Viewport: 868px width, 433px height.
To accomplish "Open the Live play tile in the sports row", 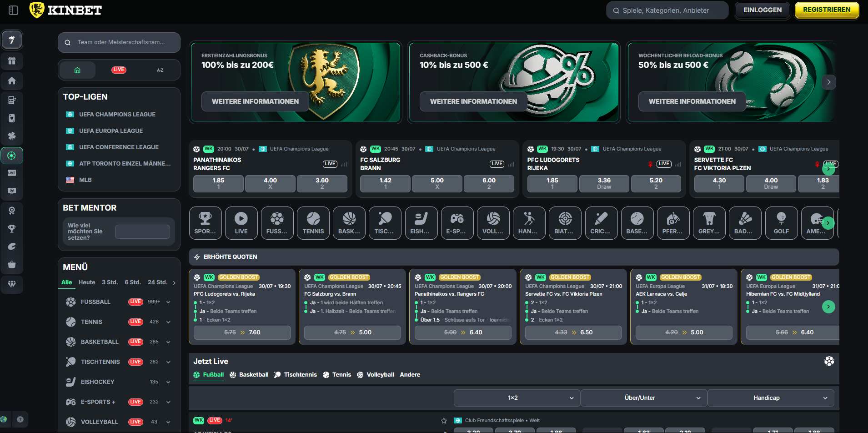I will pos(241,223).
